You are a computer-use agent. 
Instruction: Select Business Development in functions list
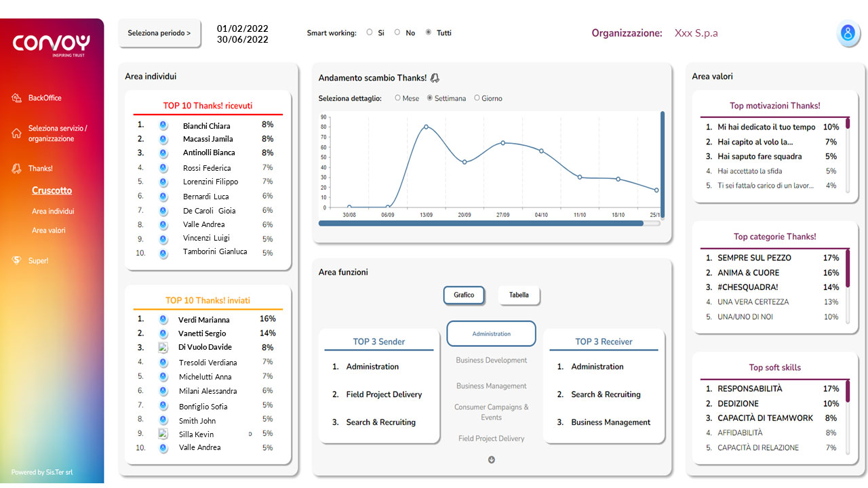pos(491,361)
